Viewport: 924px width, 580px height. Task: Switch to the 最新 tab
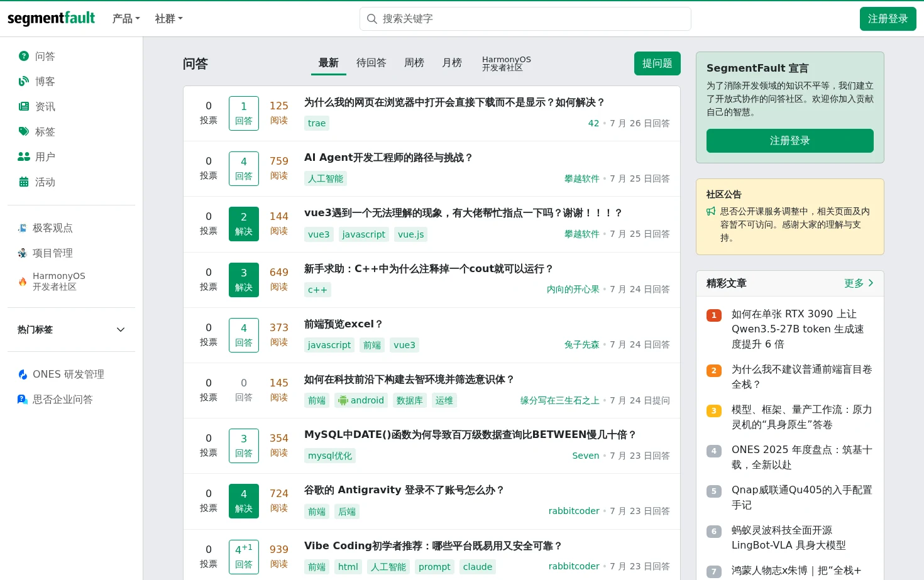pos(329,63)
